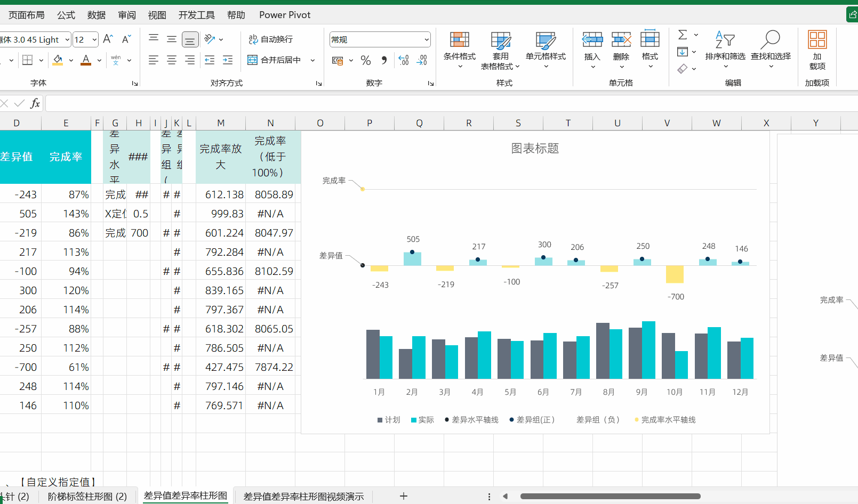Open the 常规 number format dropdown
Image resolution: width=858 pixels, height=504 pixels.
pyautogui.click(x=427, y=39)
